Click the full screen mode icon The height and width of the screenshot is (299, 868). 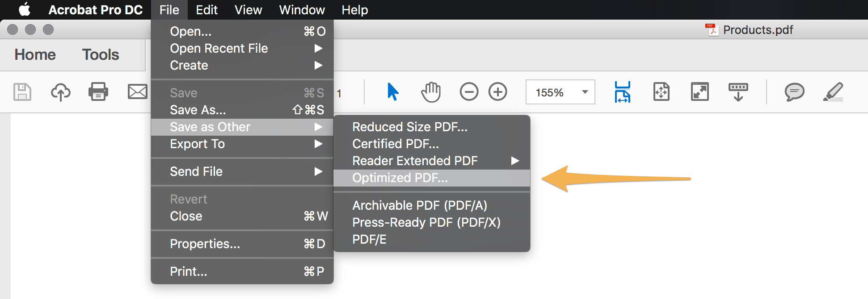pos(699,92)
